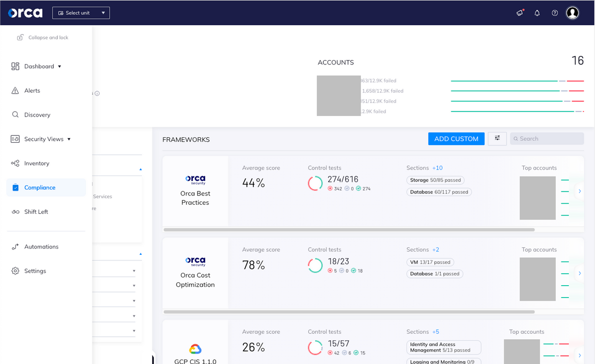This screenshot has width=595, height=364.
Task: Open Inventory in sidebar
Action: coord(37,164)
